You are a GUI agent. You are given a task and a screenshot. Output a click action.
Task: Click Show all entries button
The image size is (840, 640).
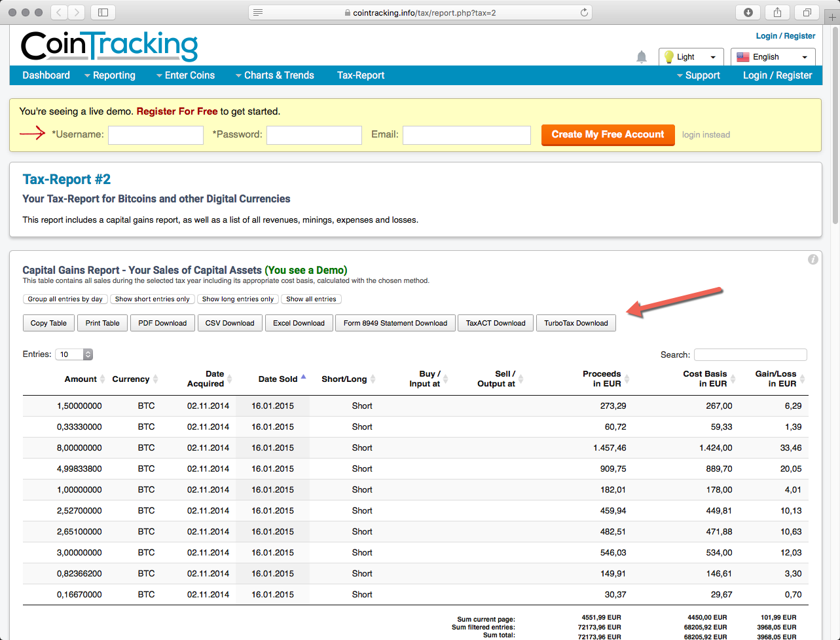tap(311, 299)
